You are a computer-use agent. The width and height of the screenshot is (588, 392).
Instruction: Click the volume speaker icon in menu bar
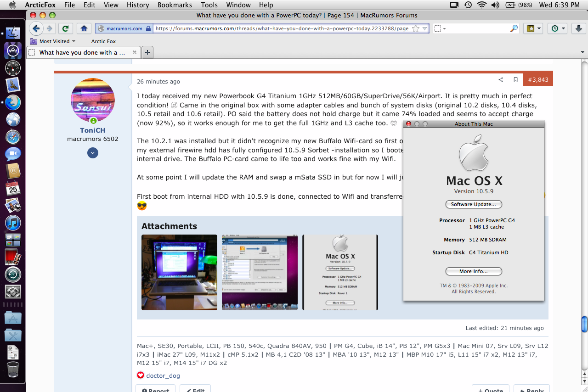click(x=495, y=5)
